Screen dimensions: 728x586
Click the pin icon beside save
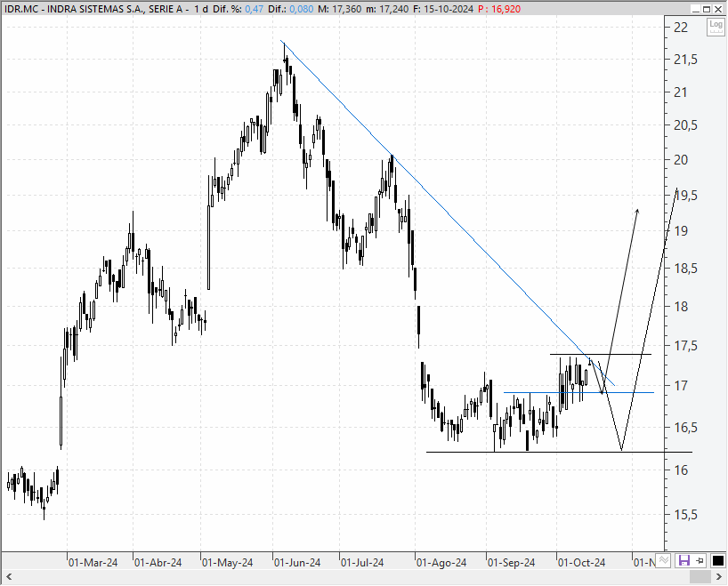pos(700,560)
